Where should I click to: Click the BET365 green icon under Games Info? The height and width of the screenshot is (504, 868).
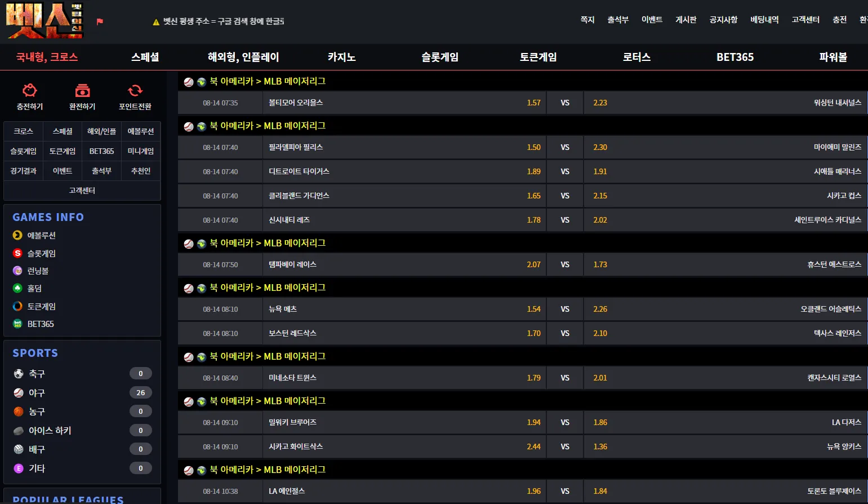tap(17, 324)
